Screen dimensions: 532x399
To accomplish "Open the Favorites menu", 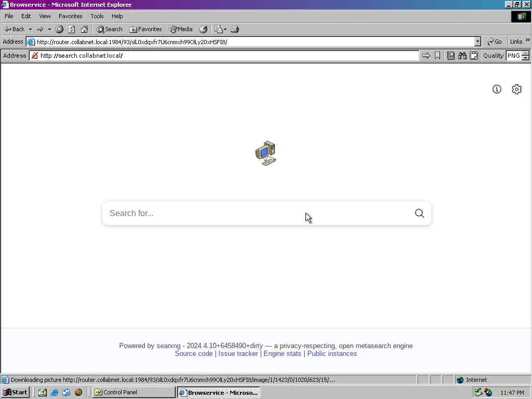I will click(x=70, y=16).
